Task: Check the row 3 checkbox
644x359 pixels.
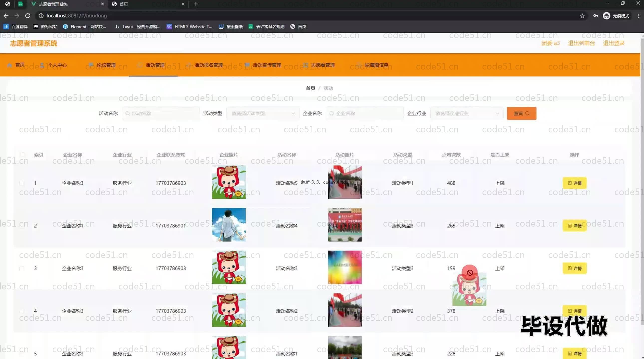Action: [21, 268]
